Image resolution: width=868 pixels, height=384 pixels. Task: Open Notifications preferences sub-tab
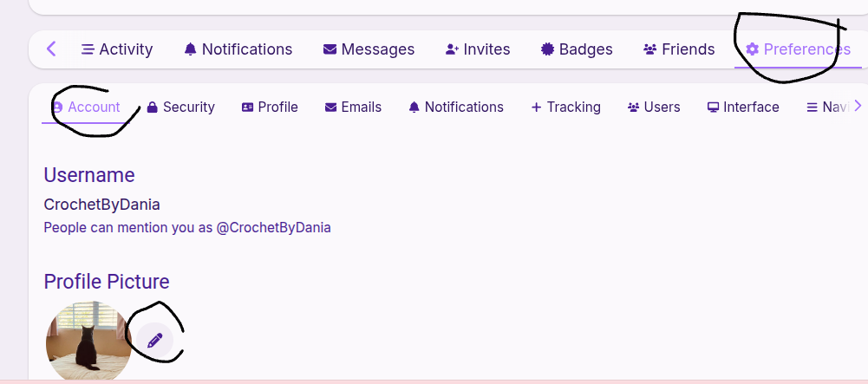click(456, 107)
